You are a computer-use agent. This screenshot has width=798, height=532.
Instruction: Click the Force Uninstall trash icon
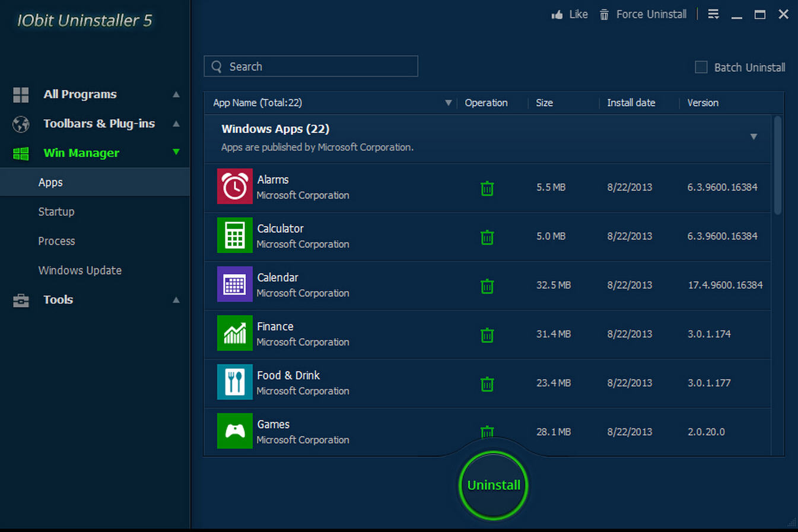pyautogui.click(x=604, y=14)
